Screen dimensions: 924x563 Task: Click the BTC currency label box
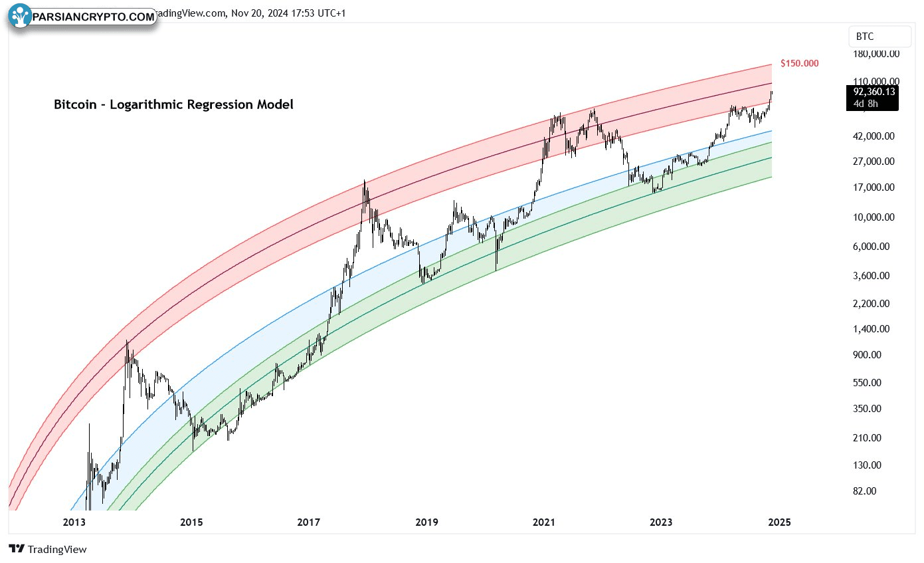pos(879,37)
